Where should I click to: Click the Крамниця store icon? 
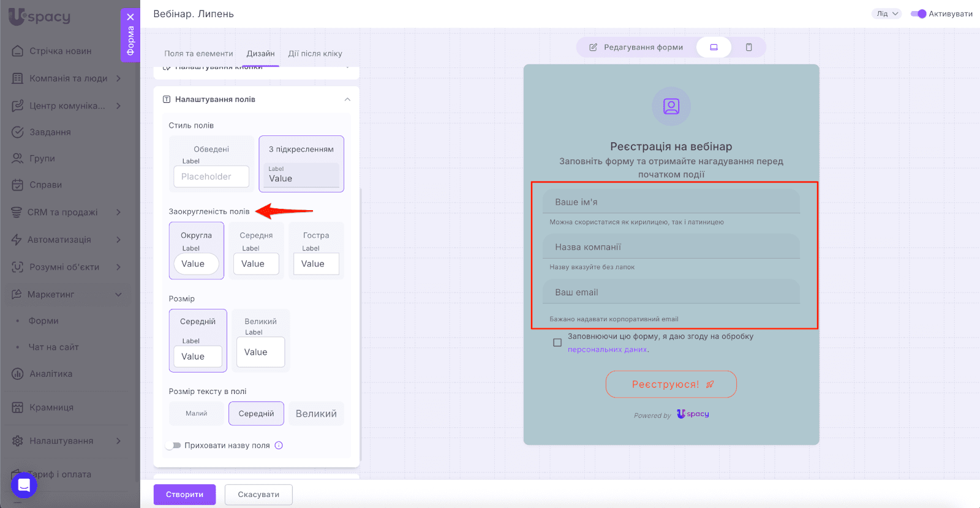tap(18, 408)
